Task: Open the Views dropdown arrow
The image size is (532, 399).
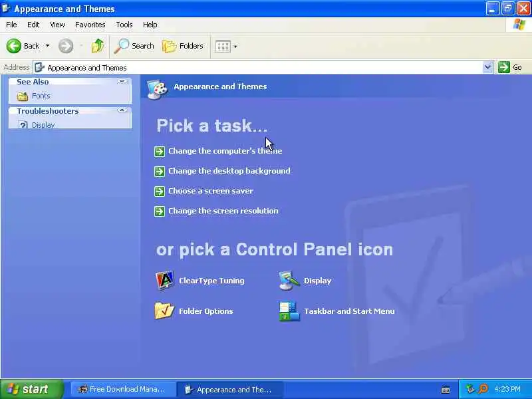Action: point(235,47)
